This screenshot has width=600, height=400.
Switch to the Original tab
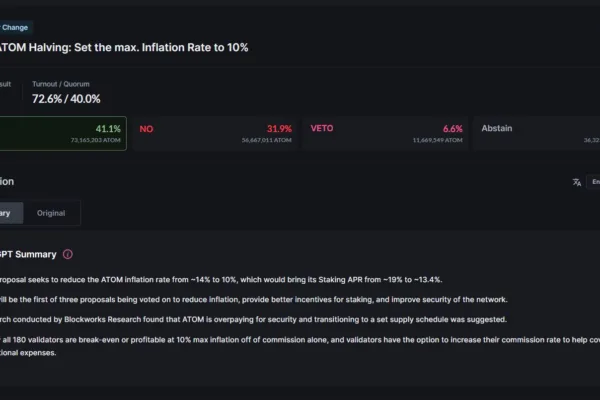[x=51, y=213]
